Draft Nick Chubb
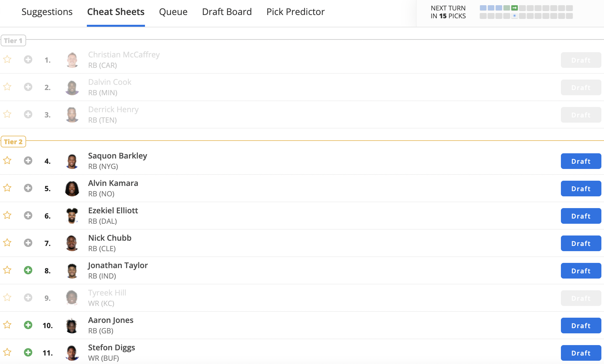 click(581, 243)
